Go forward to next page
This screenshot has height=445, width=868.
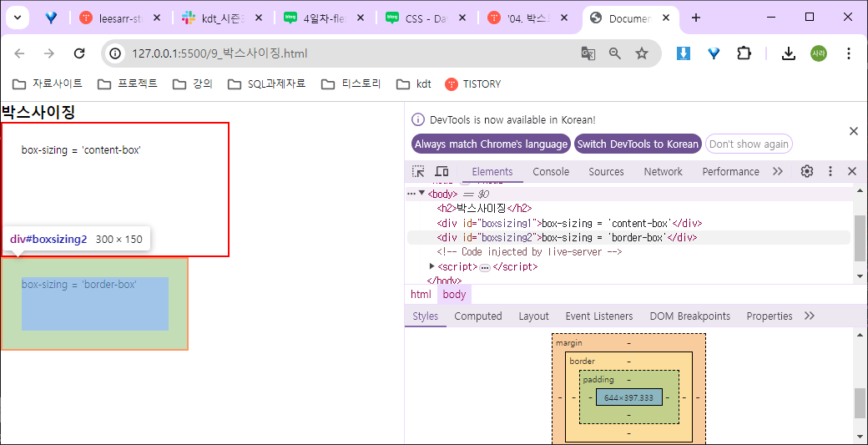point(49,53)
